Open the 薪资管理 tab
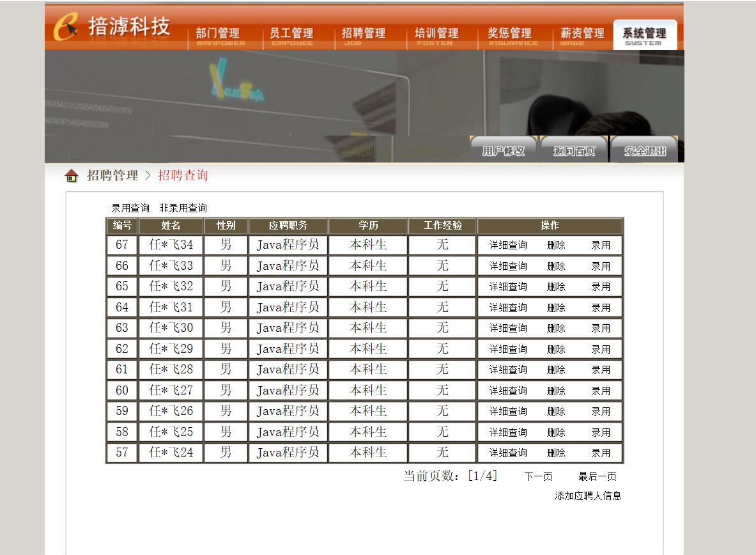This screenshot has height=555, width=756. [x=582, y=35]
